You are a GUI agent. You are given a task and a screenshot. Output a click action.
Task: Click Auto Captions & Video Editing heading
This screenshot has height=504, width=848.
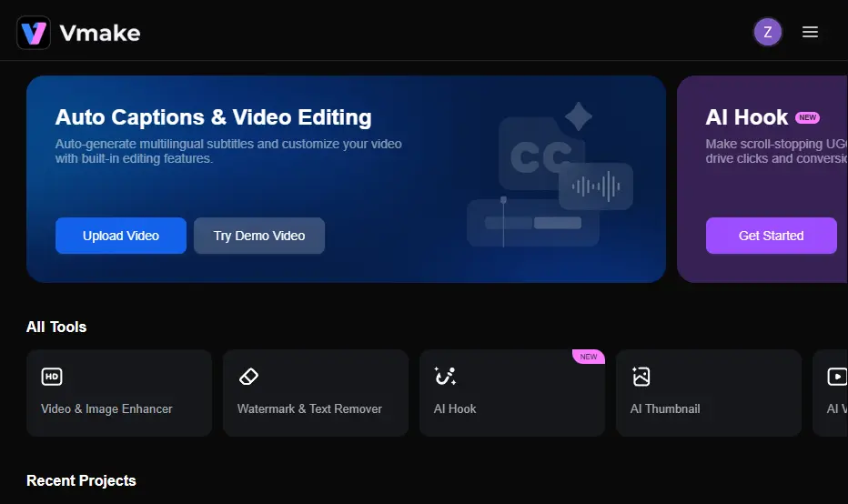(213, 117)
